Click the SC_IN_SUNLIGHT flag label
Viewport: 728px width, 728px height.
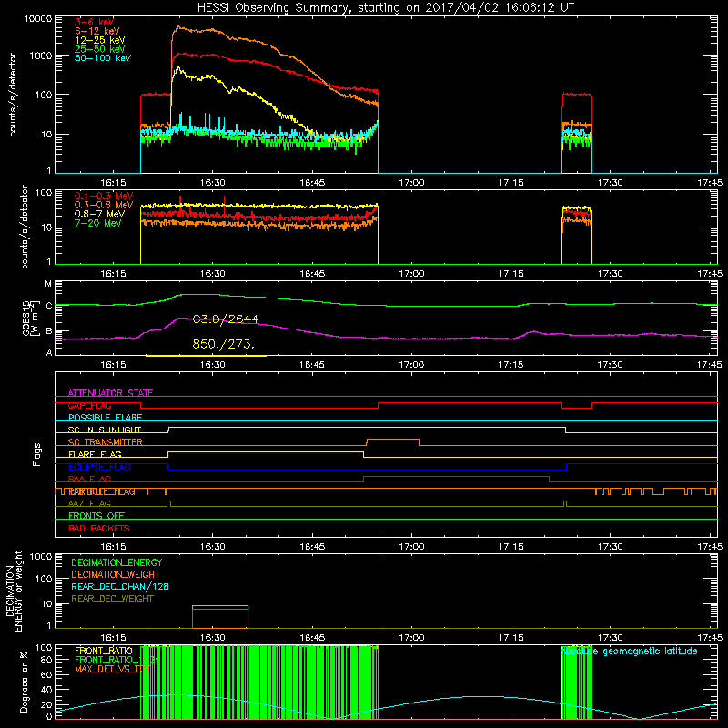point(105,430)
